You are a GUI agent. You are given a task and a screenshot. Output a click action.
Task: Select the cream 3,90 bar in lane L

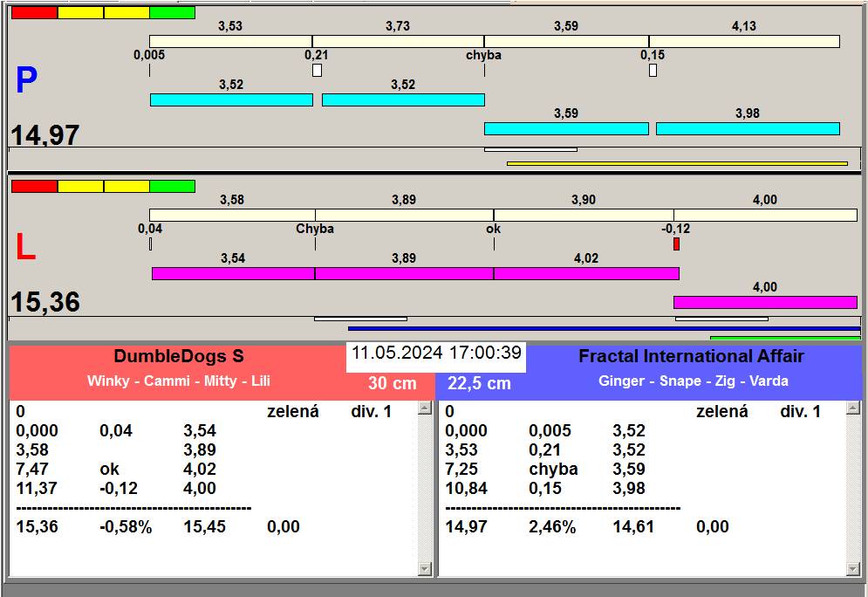click(x=584, y=216)
